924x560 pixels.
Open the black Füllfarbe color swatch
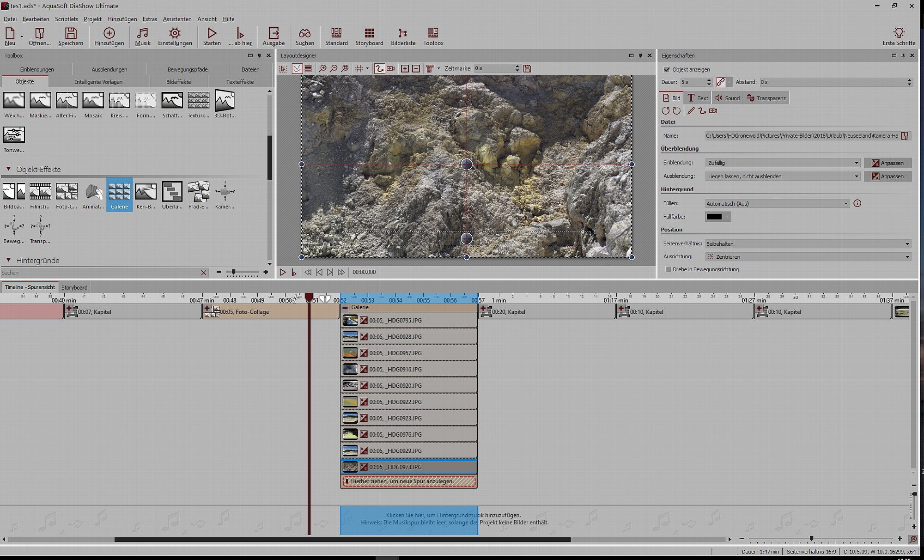(x=714, y=217)
